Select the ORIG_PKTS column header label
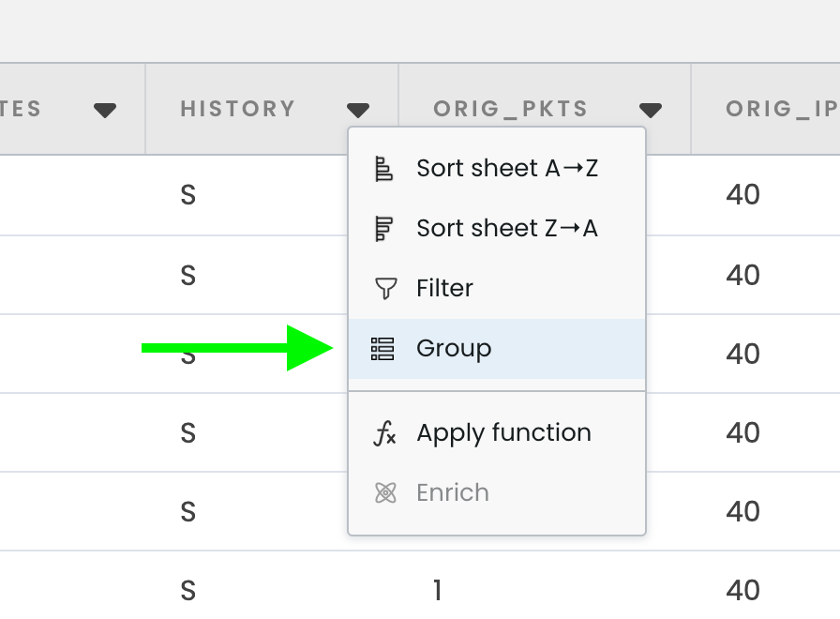The image size is (840, 619). 511,109
